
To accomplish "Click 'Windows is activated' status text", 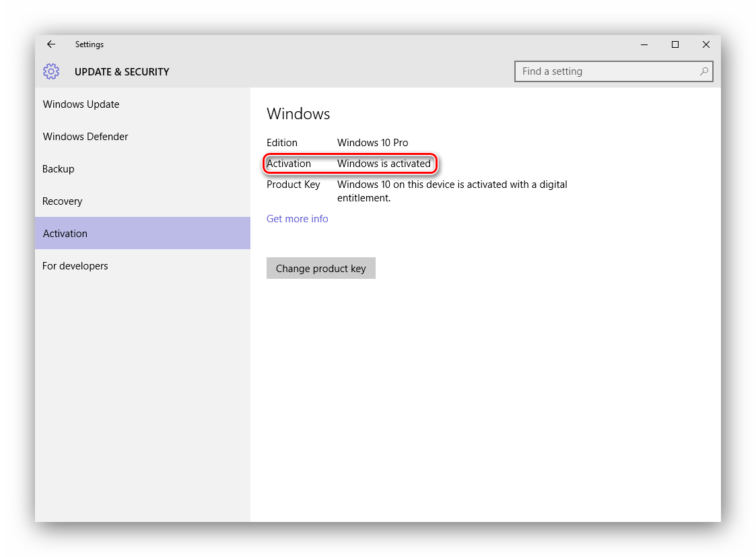I will pos(384,164).
